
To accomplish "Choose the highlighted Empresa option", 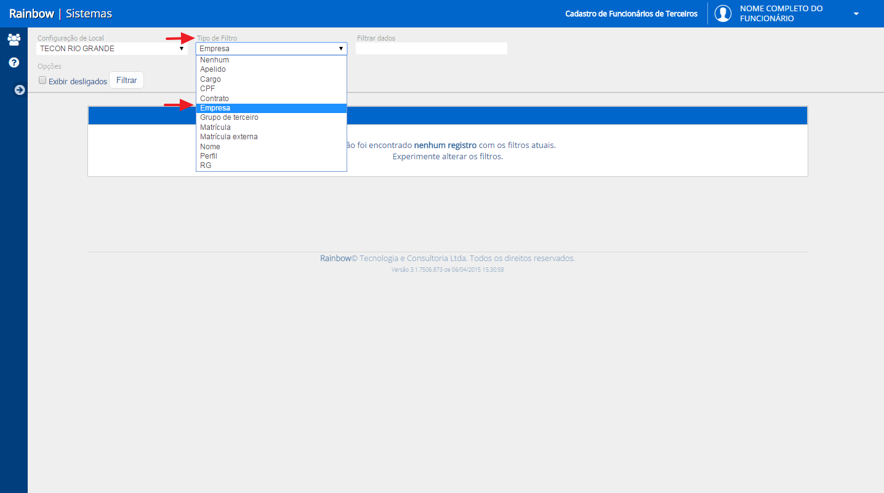I will click(271, 108).
